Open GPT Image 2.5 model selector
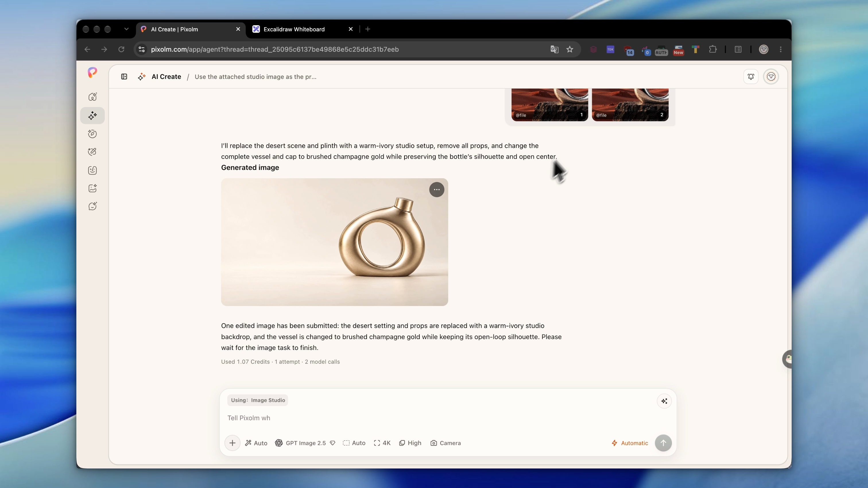The height and width of the screenshot is (488, 868). (x=305, y=443)
